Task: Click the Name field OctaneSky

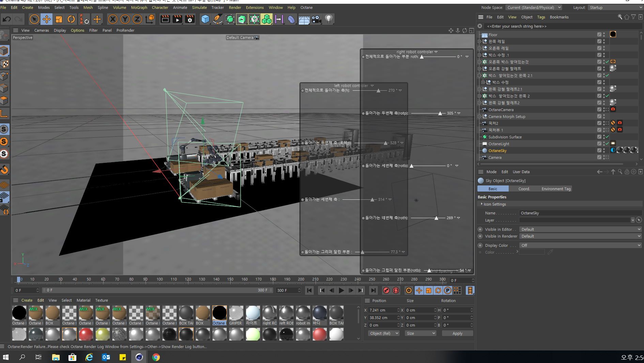Action: 581,213
